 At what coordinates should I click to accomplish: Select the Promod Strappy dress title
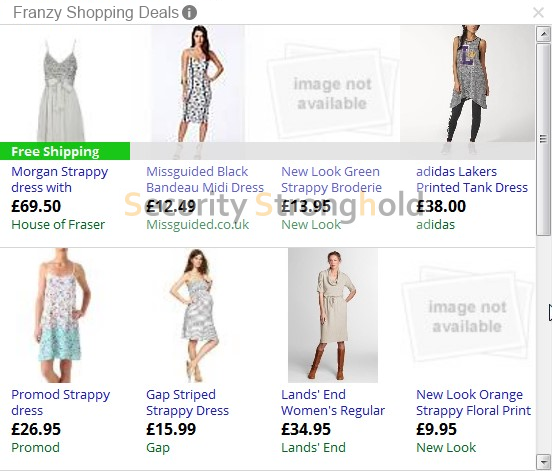(61, 402)
